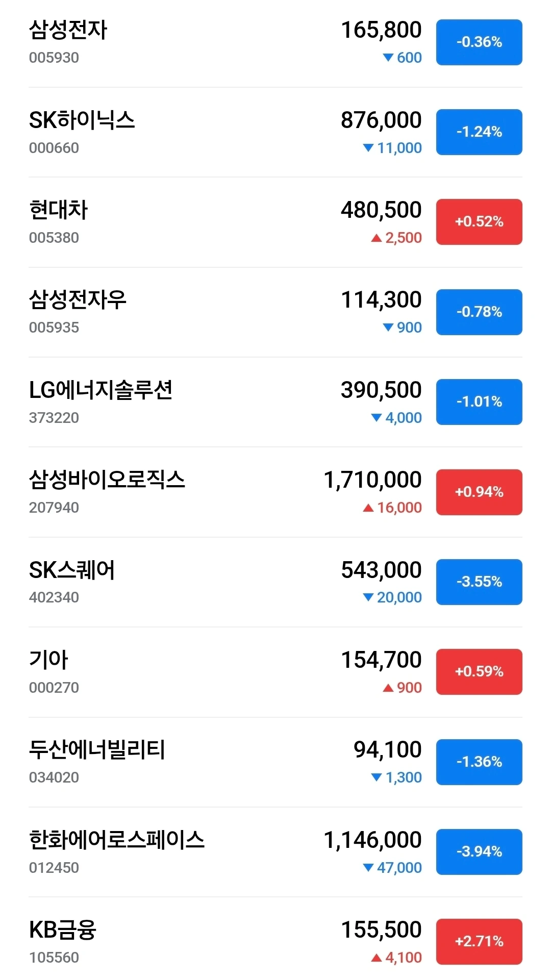Tap the -3.94% badge for 한화에어로스페이스
The width and height of the screenshot is (551, 980).
point(479,852)
